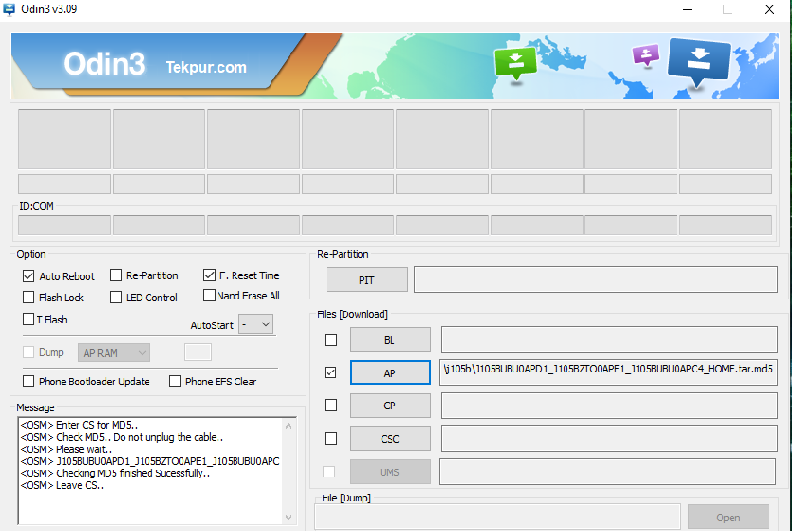Disable the Auto Reboot checkbox
Screen dimensions: 792x531
tap(28, 276)
